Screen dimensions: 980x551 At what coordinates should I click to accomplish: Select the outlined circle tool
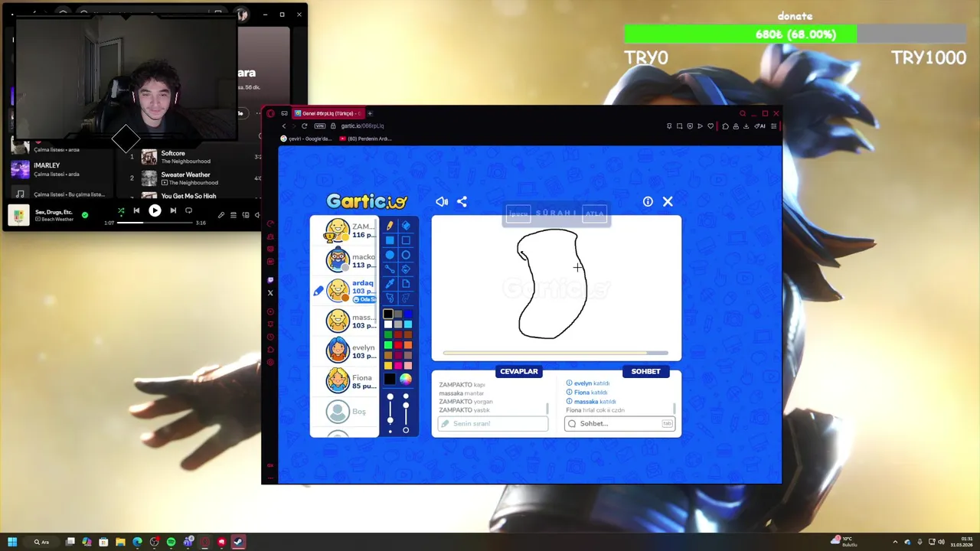pos(406,254)
